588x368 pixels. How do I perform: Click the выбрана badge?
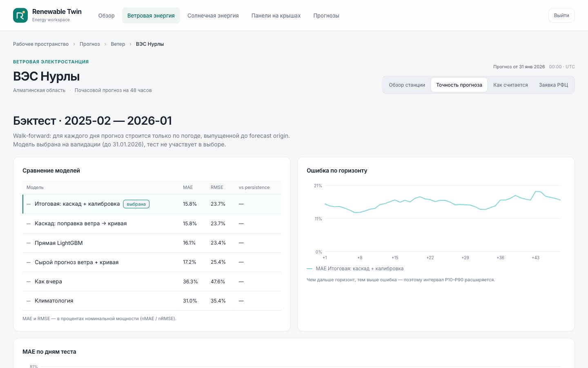click(x=136, y=204)
